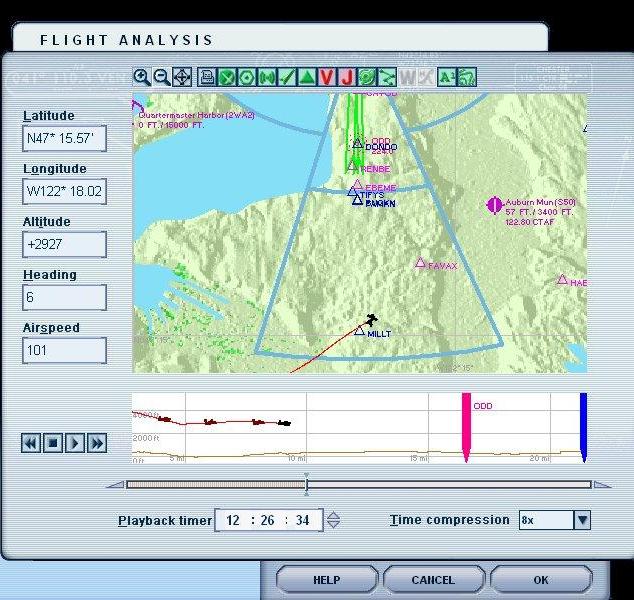
Task: Increase the playback timer value
Action: tap(333, 515)
